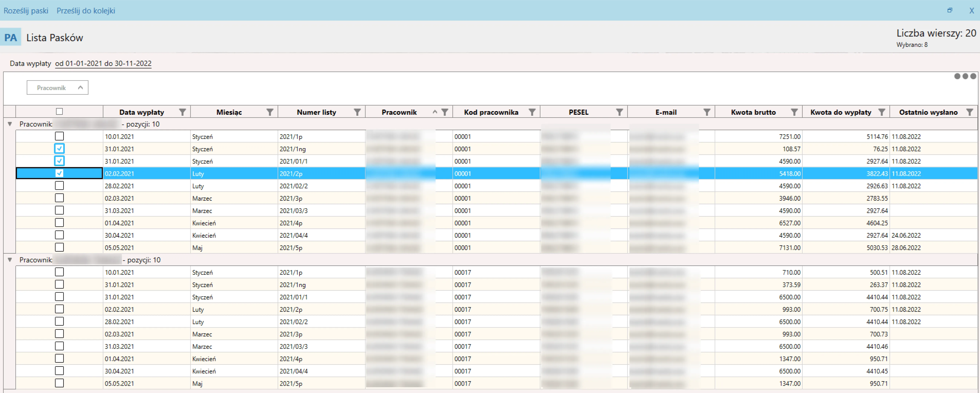Uncheck the highlighted 2021/2p row
980x393 pixels.
(x=59, y=173)
